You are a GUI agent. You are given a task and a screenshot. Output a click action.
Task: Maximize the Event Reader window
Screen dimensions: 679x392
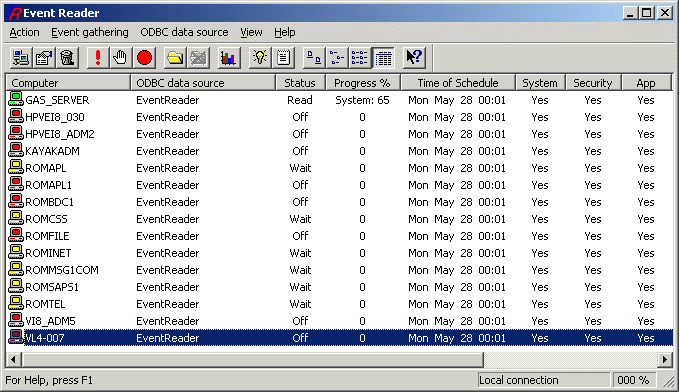646,13
